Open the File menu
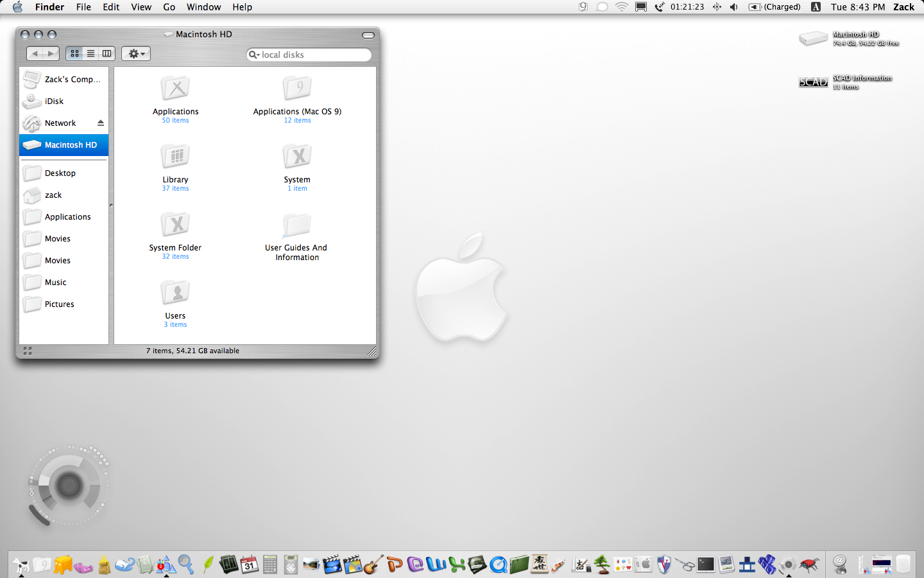The height and width of the screenshot is (578, 924). (x=83, y=7)
